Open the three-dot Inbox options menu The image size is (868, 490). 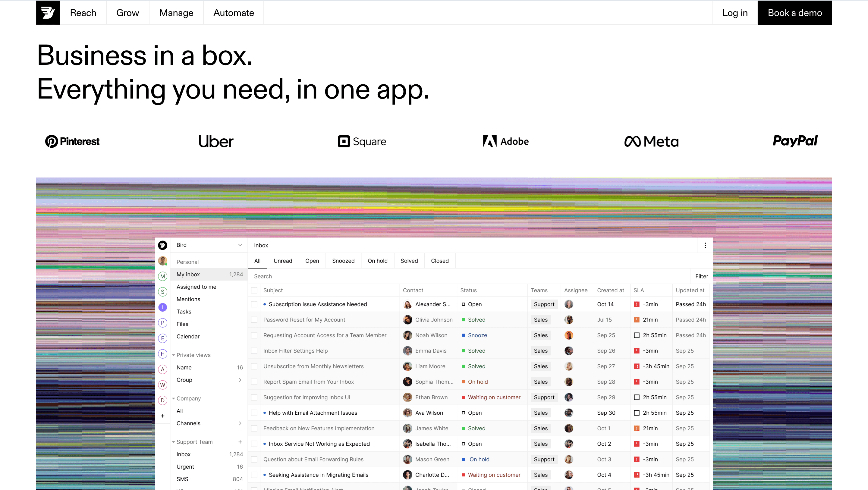pyautogui.click(x=705, y=245)
